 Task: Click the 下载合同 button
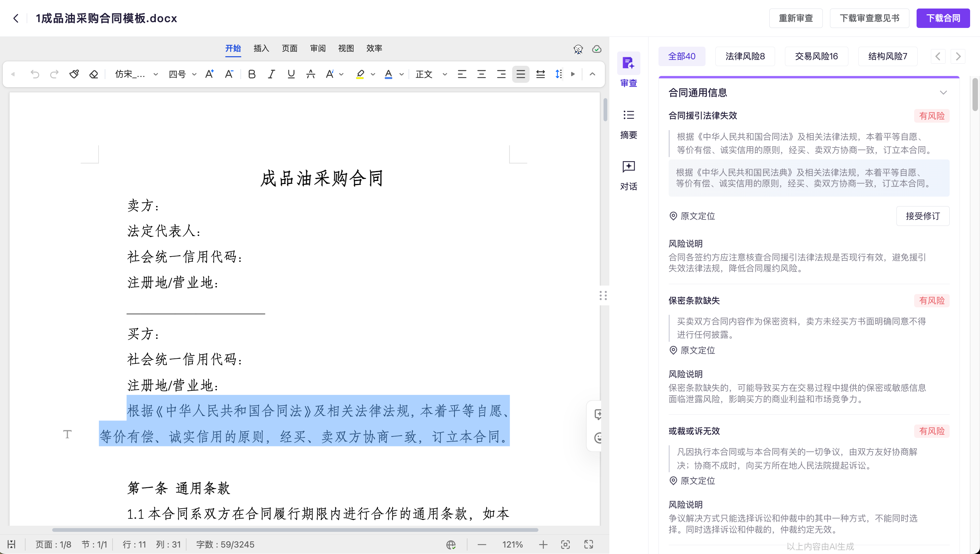pos(943,18)
